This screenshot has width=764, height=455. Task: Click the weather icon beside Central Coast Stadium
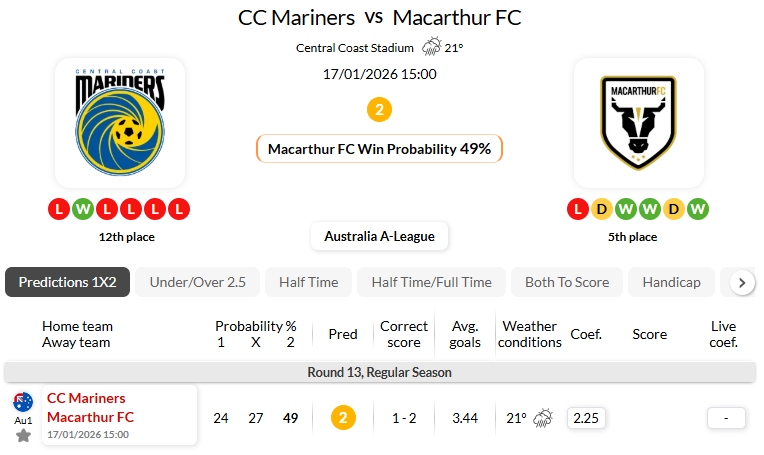[432, 47]
